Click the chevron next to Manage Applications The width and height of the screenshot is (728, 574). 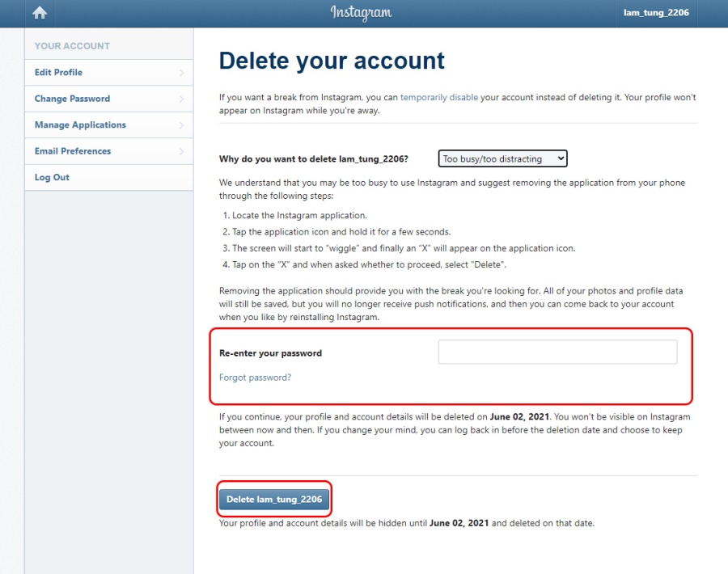pyautogui.click(x=181, y=125)
